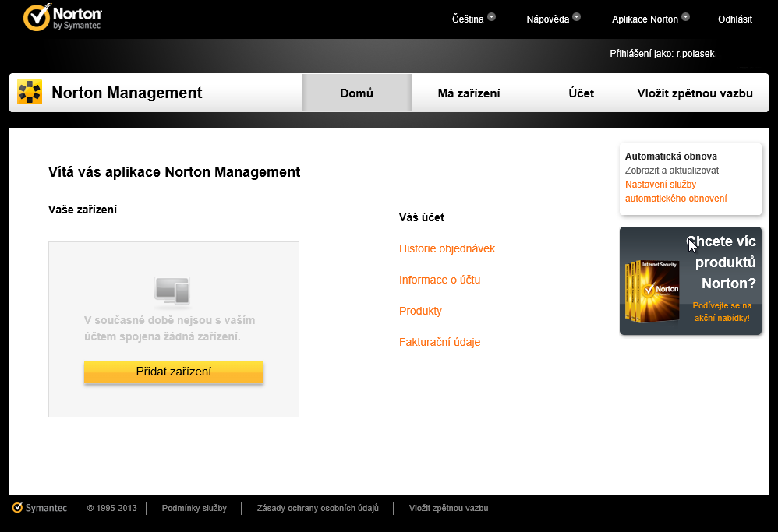The image size is (778, 532).
Task: Open Zásady ochrany osobních údajů footer link
Action: 317,508
